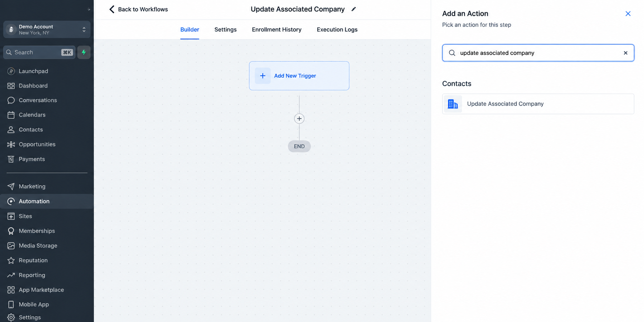Click Add New Trigger
The height and width of the screenshot is (322, 644).
pyautogui.click(x=299, y=76)
